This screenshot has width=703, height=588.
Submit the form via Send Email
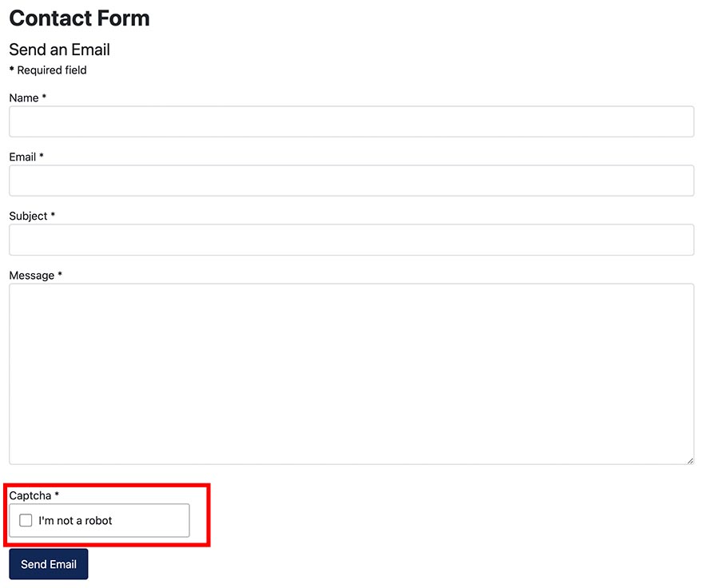pos(48,563)
